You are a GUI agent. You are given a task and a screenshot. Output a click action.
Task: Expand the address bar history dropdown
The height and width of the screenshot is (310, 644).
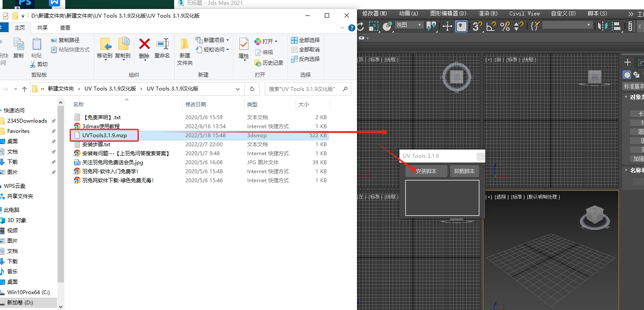(x=238, y=89)
